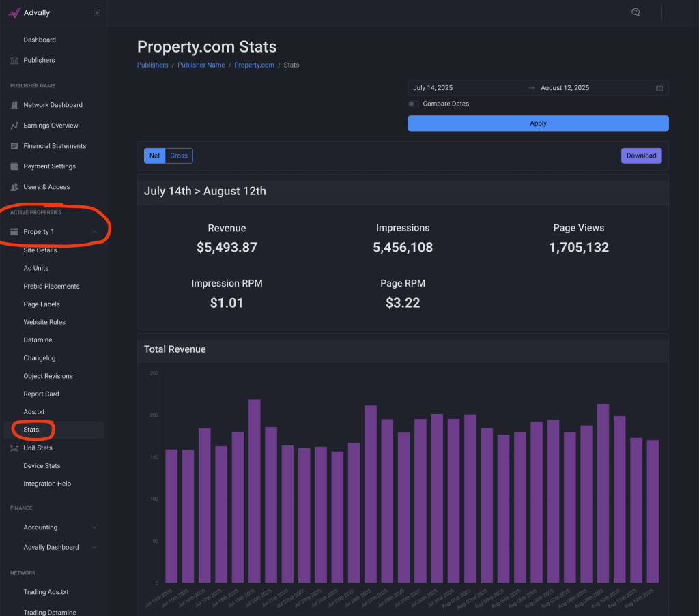Click the August 12, 2025 end date field

point(595,88)
